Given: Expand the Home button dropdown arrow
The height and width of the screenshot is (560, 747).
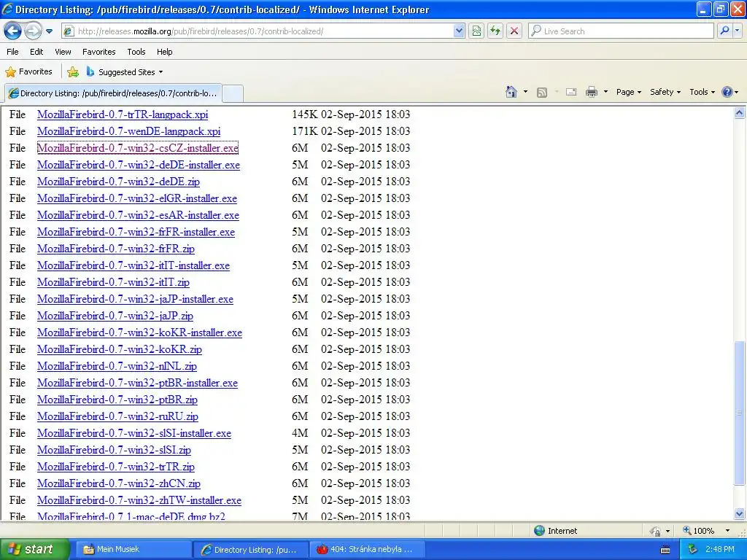Looking at the screenshot, I should [x=525, y=92].
